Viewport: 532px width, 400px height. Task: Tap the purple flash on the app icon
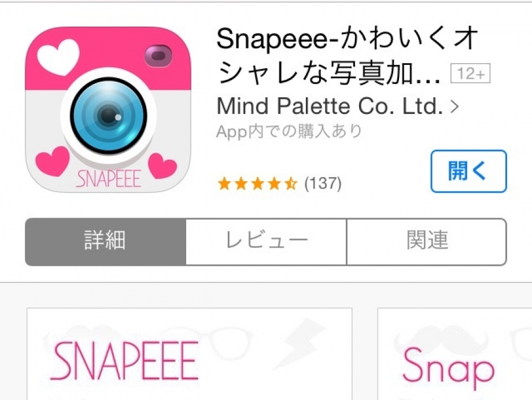[158, 56]
